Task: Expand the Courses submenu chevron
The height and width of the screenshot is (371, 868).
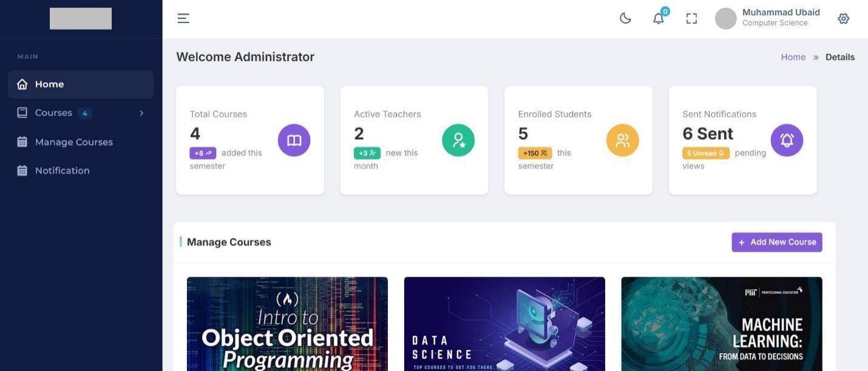Action: coord(141,113)
